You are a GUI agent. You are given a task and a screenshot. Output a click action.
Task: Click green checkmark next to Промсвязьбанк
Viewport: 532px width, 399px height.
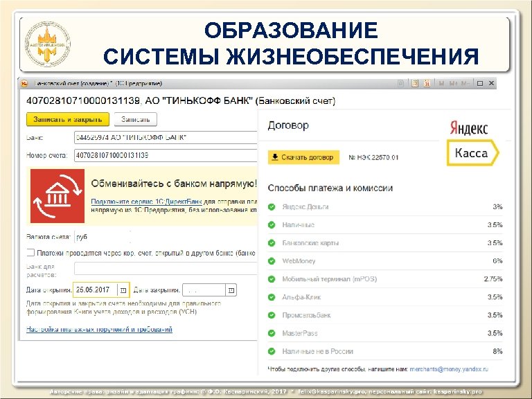tap(272, 315)
